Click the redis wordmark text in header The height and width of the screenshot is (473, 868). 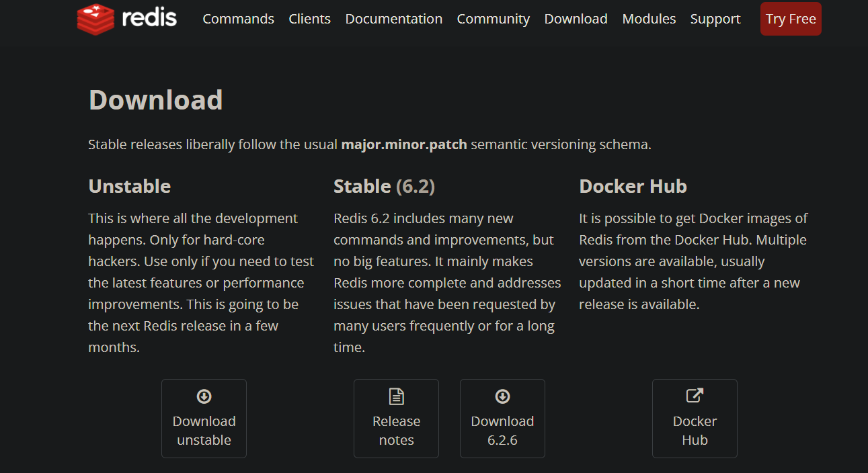(150, 18)
